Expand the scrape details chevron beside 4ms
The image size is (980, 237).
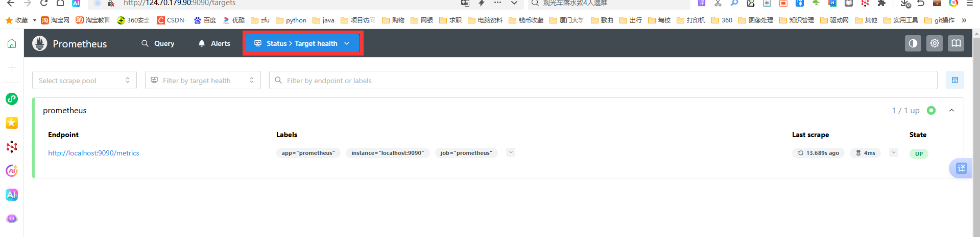(x=893, y=152)
